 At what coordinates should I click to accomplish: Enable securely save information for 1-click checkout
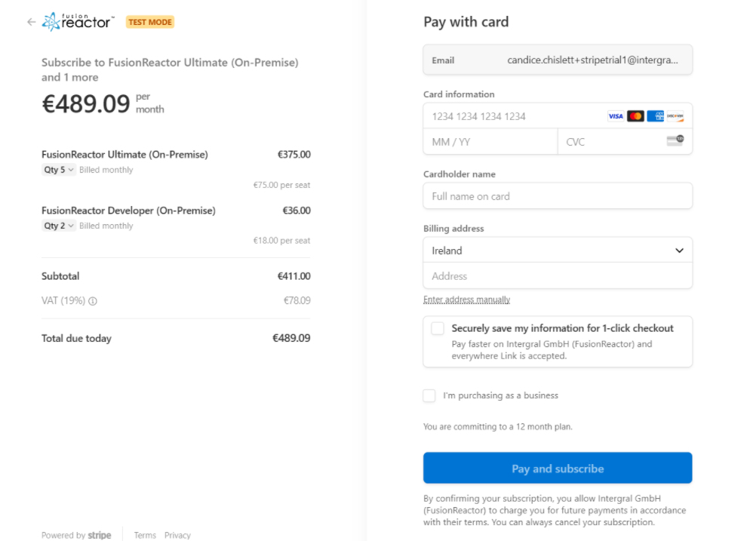(x=438, y=328)
